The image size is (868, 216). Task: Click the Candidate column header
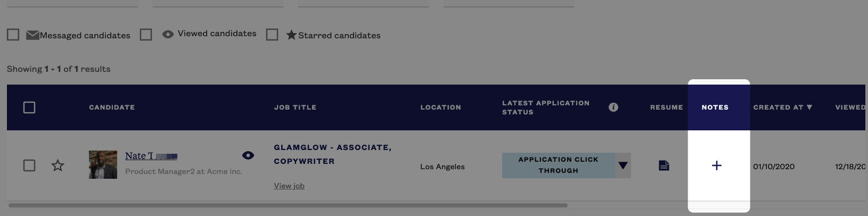click(112, 107)
